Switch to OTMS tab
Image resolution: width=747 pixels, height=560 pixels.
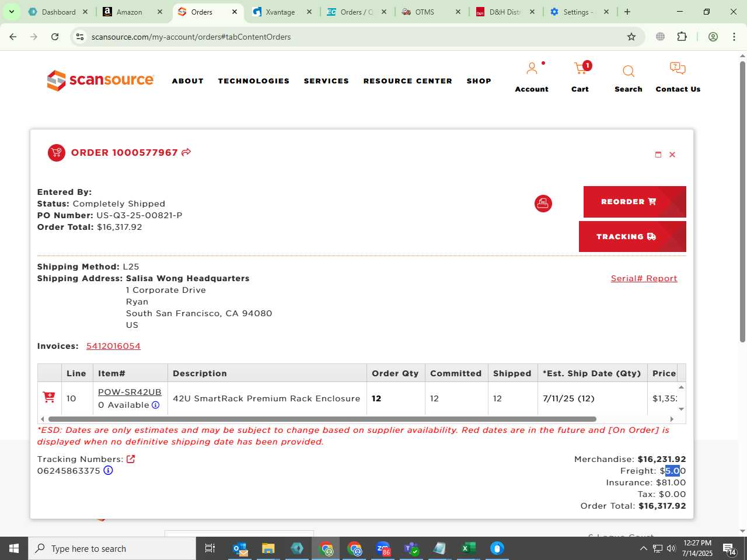(x=425, y=12)
